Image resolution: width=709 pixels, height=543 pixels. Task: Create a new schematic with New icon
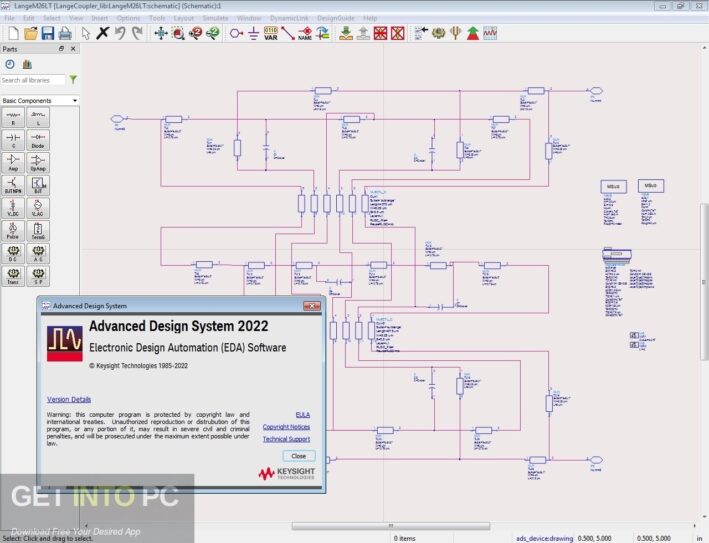pyautogui.click(x=14, y=33)
